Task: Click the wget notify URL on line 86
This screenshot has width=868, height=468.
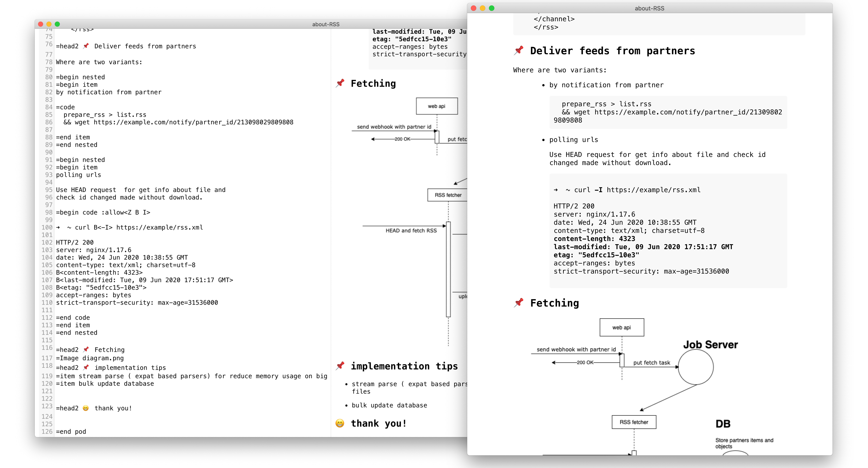Action: click(x=193, y=122)
